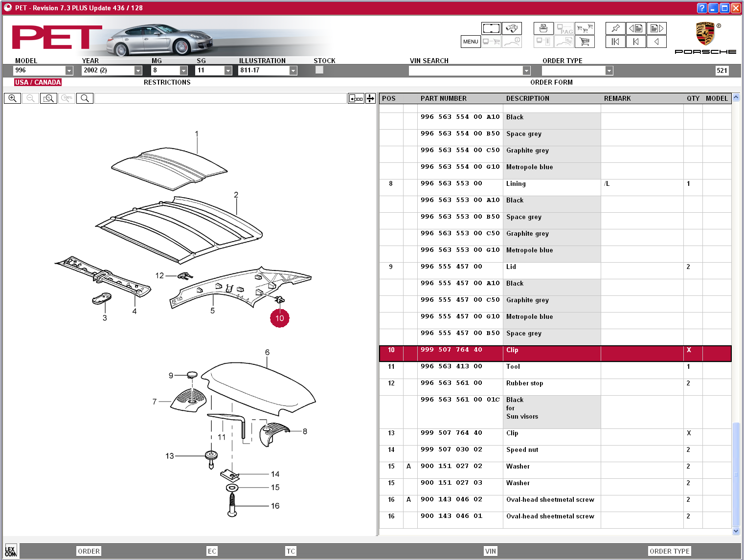Zoom in on the illustration with the magnifier plus
The width and height of the screenshot is (744, 560).
[x=12, y=98]
